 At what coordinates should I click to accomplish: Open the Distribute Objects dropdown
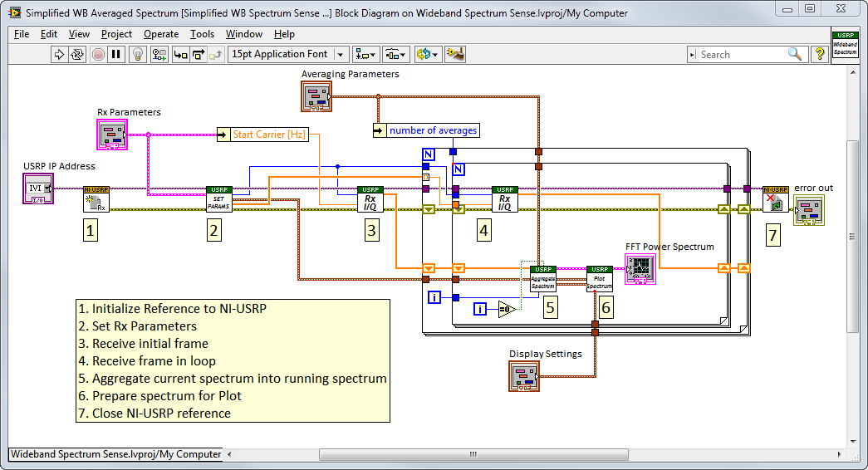[395, 55]
